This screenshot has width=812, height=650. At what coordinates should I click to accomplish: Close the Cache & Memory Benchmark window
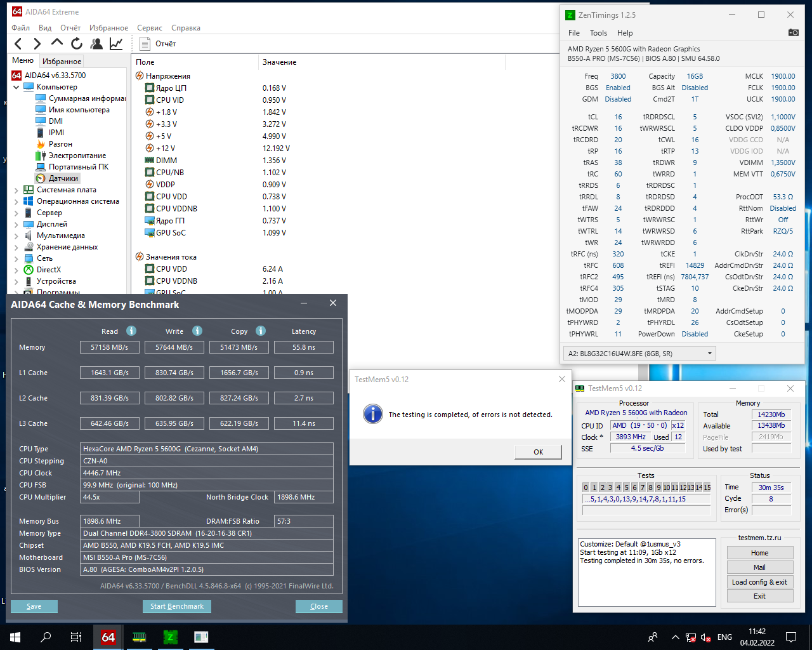pyautogui.click(x=333, y=303)
